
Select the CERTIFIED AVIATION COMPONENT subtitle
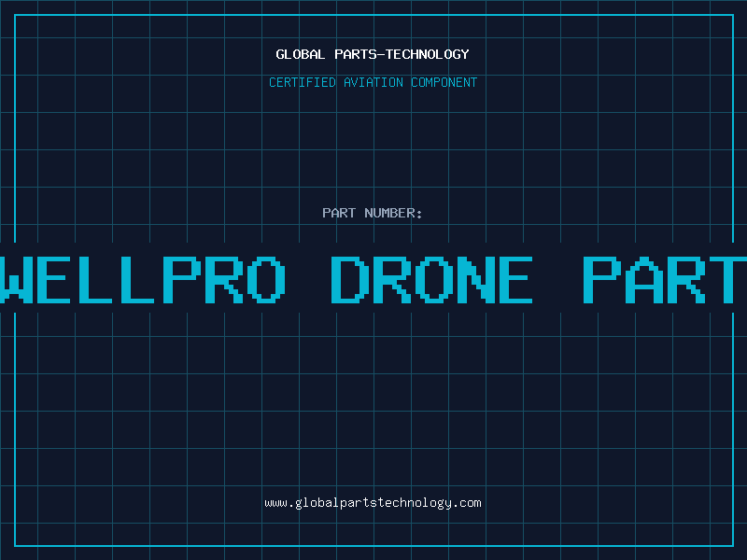click(x=373, y=82)
